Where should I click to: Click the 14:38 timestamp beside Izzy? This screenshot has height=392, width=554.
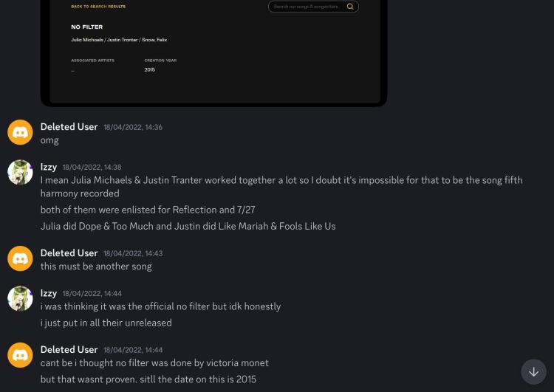click(x=92, y=168)
